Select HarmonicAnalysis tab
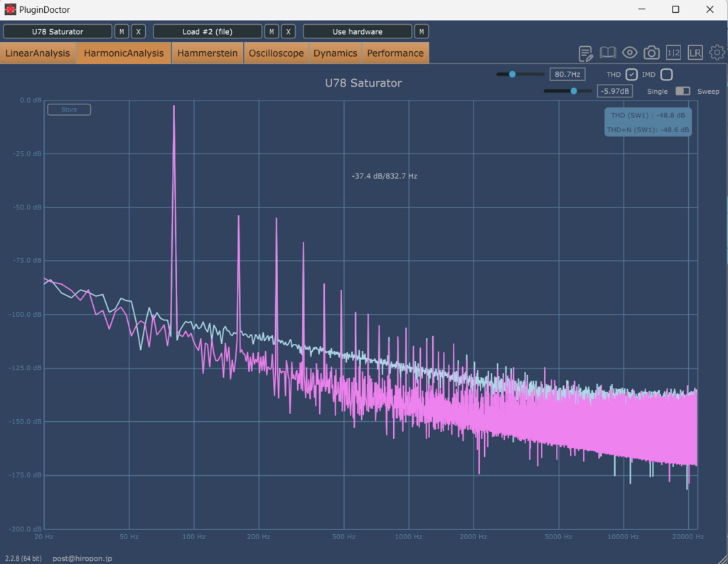Viewport: 728px width, 564px height. (124, 53)
